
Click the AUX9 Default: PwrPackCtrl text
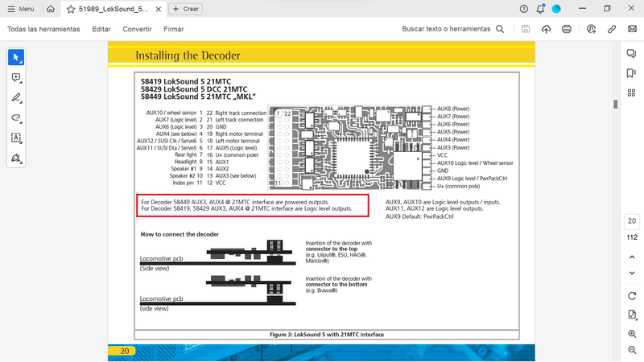coord(419,216)
